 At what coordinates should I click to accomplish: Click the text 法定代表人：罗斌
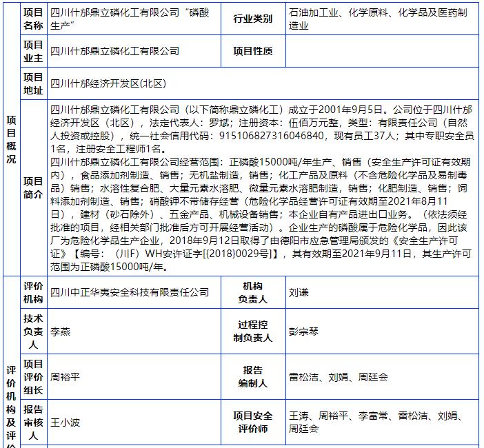coord(189,123)
